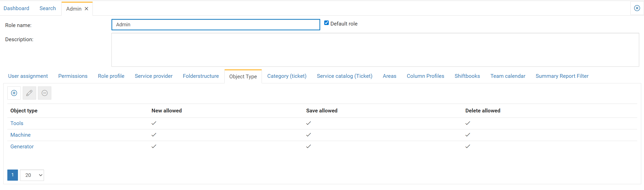Open the User assignment tab
The width and height of the screenshot is (644, 190).
(x=28, y=76)
